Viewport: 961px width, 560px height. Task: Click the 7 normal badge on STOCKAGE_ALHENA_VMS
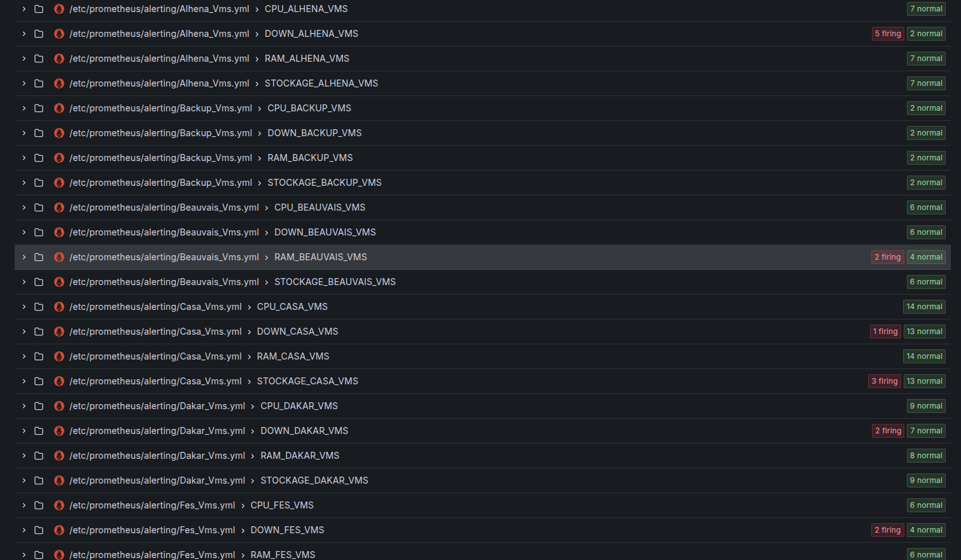926,83
